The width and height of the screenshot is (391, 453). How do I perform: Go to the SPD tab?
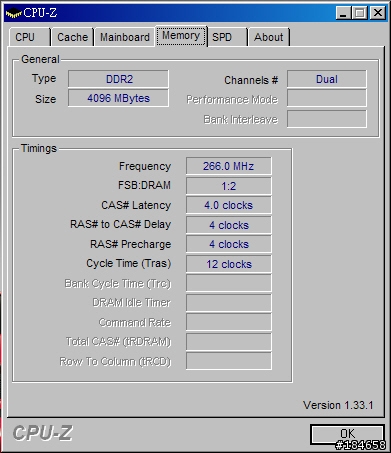click(x=227, y=37)
